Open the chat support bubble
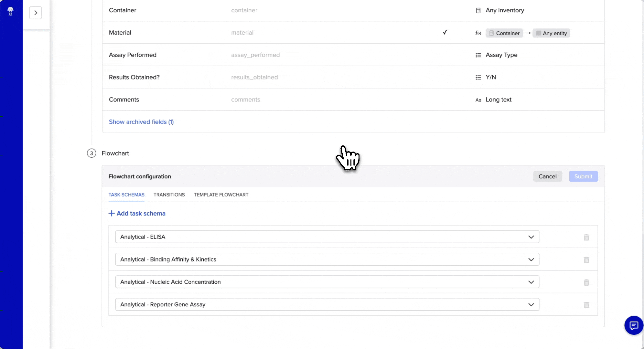The image size is (644, 349). click(633, 325)
